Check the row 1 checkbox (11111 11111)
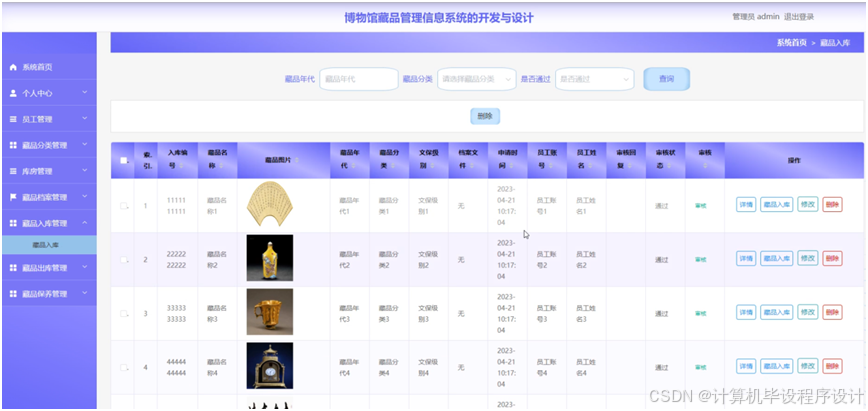868x411 pixels. pyautogui.click(x=123, y=206)
